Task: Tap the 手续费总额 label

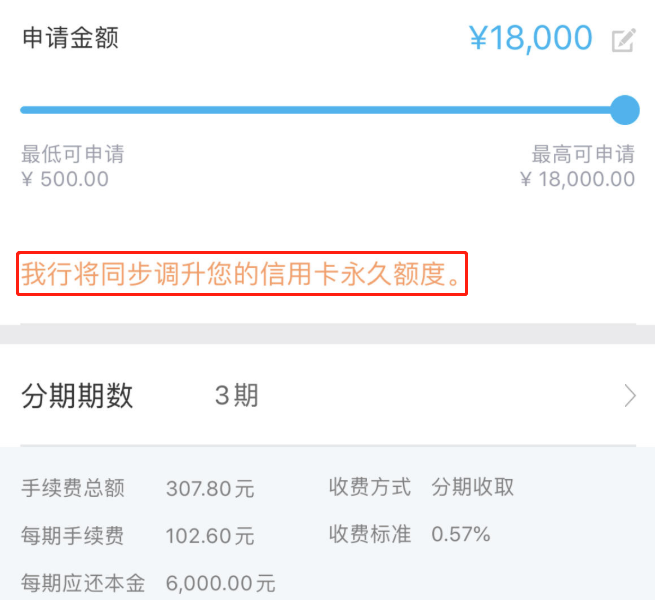Action: click(x=73, y=488)
